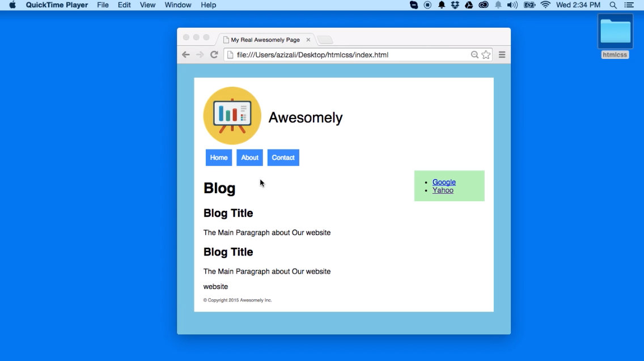Click the browser back arrow

[x=185, y=55]
